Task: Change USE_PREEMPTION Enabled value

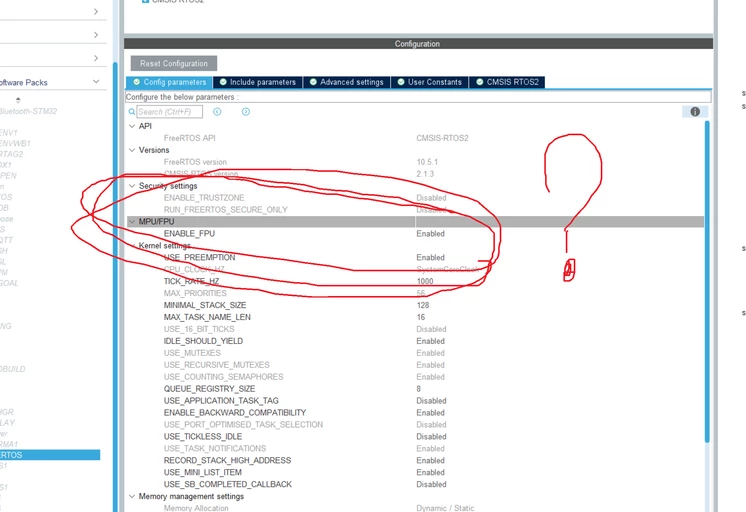Action: tap(430, 257)
